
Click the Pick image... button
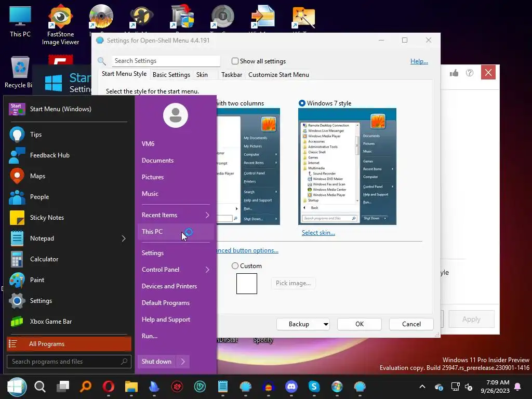(x=293, y=283)
